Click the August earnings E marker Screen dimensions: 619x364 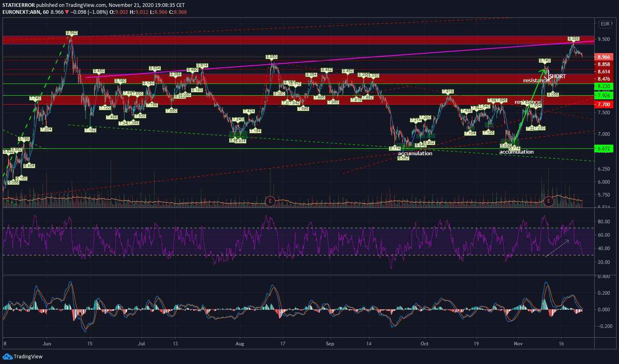(270, 201)
